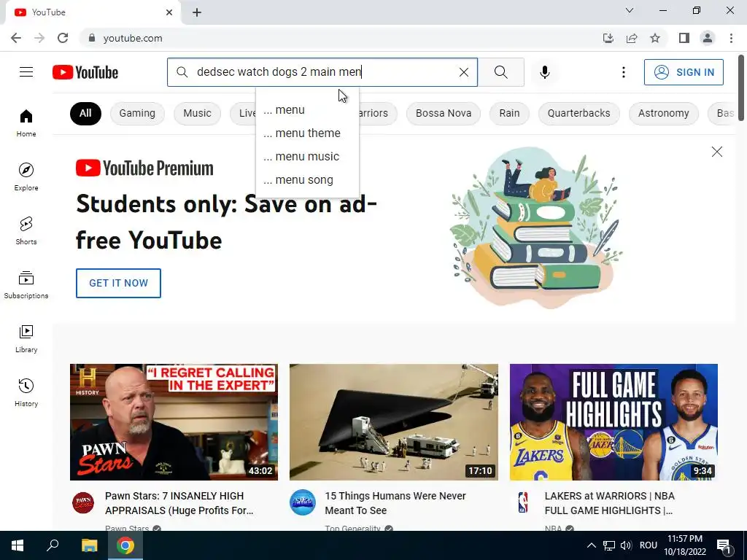Image resolution: width=747 pixels, height=560 pixels.
Task: Open the NBA channel avatar
Action: 522,502
